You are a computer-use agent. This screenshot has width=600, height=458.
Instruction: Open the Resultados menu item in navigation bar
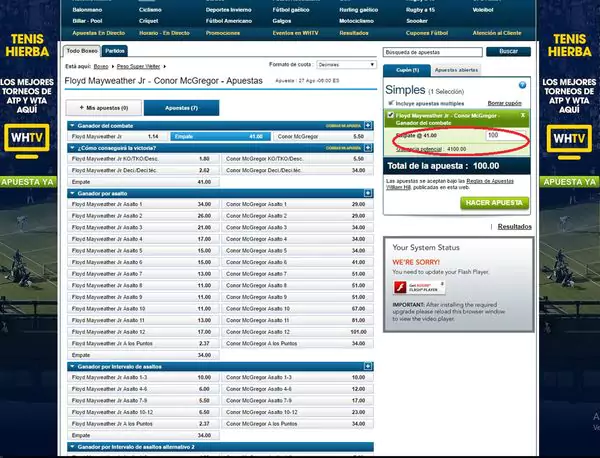354,33
